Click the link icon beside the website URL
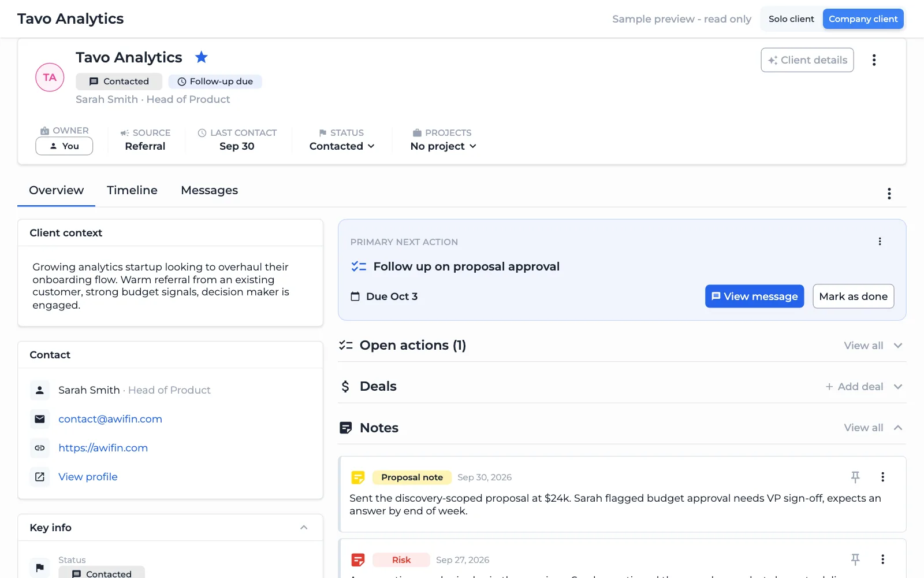924x578 pixels. coord(40,448)
